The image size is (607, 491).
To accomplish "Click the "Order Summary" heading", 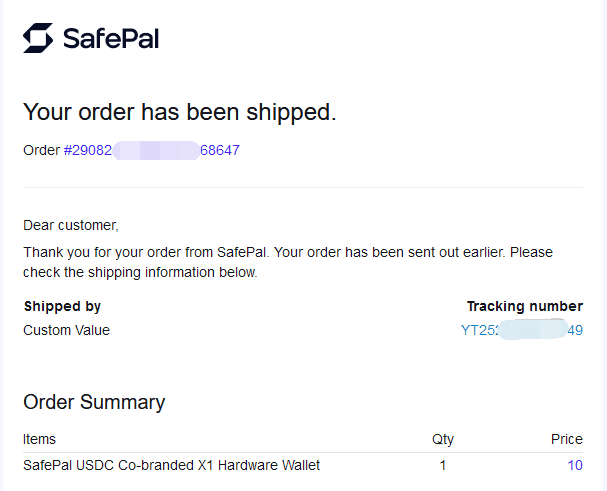I will 94,402.
